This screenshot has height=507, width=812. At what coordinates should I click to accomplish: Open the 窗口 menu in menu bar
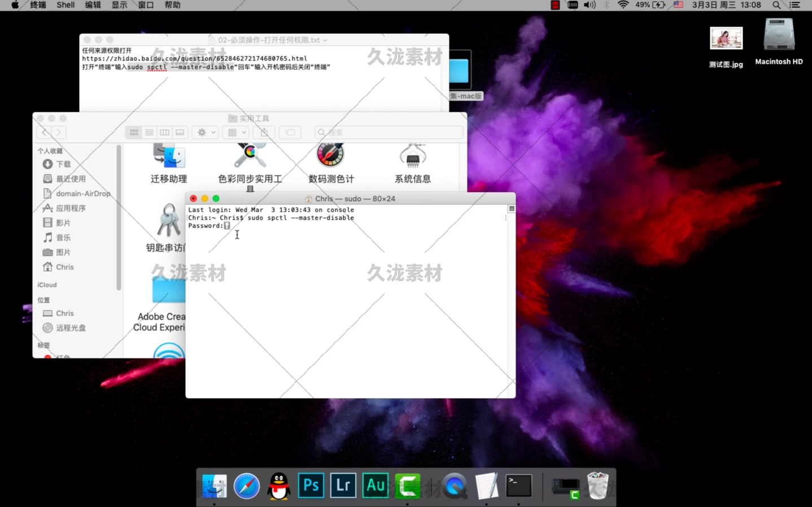tap(145, 5)
